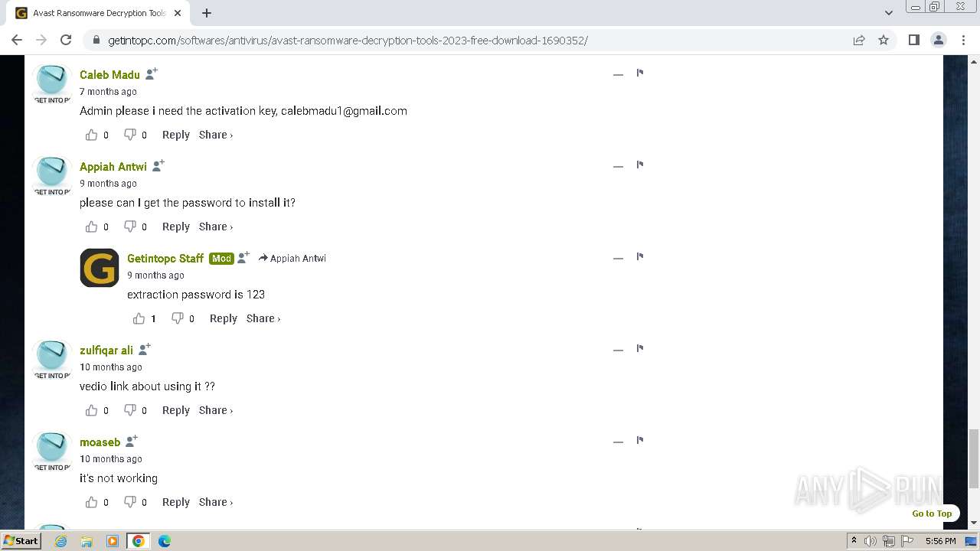Open the Windows Start menu
980x551 pixels.
[21, 540]
